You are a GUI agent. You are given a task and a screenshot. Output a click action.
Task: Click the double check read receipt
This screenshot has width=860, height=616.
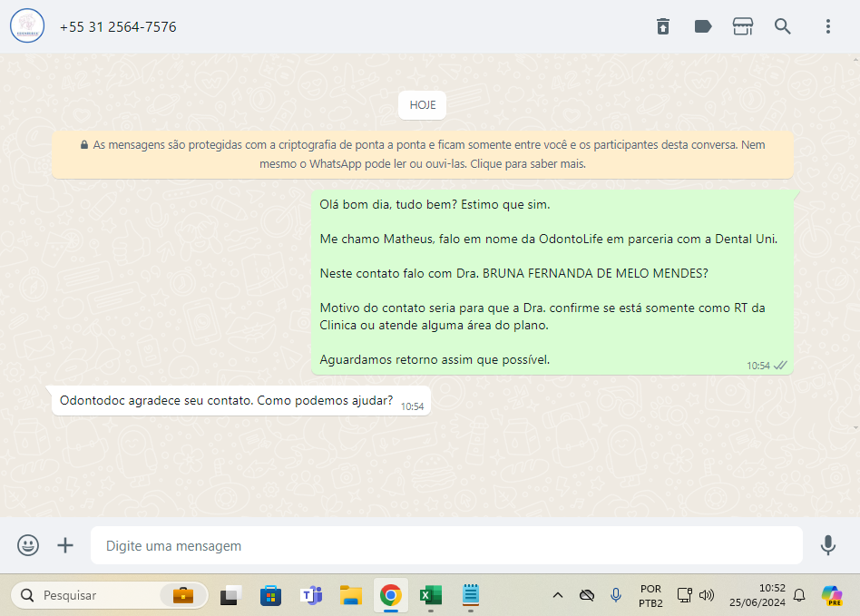(780, 366)
